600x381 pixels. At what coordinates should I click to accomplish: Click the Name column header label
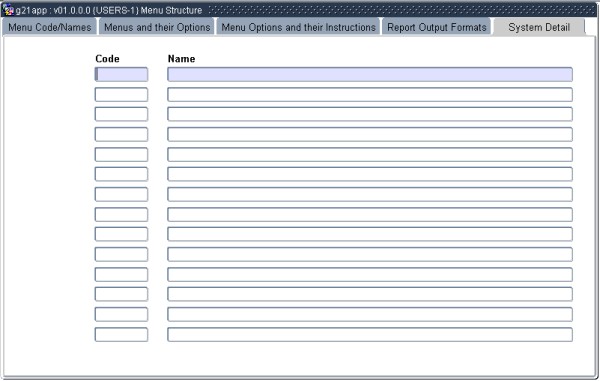[181, 59]
